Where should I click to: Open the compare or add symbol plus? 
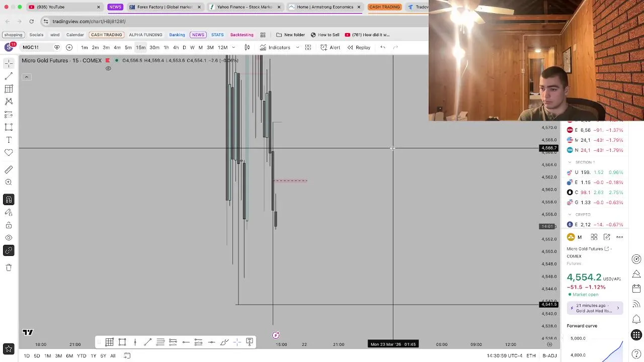pos(69,47)
